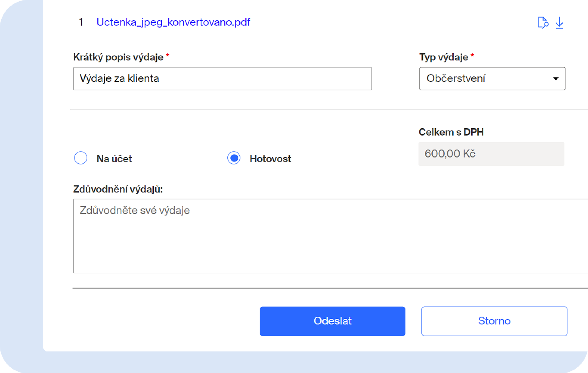
Task: Submit the expense with the Odeslat button
Action: 333,321
